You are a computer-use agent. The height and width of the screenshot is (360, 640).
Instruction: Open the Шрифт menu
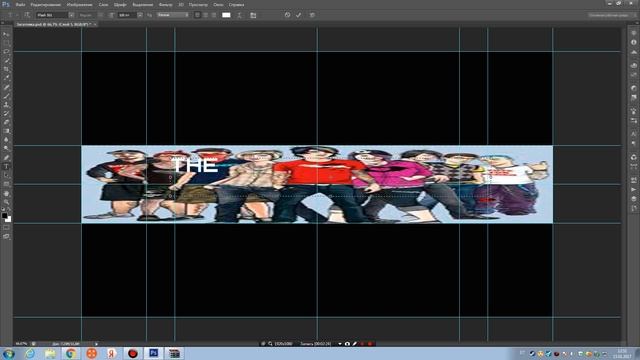click(x=120, y=4)
